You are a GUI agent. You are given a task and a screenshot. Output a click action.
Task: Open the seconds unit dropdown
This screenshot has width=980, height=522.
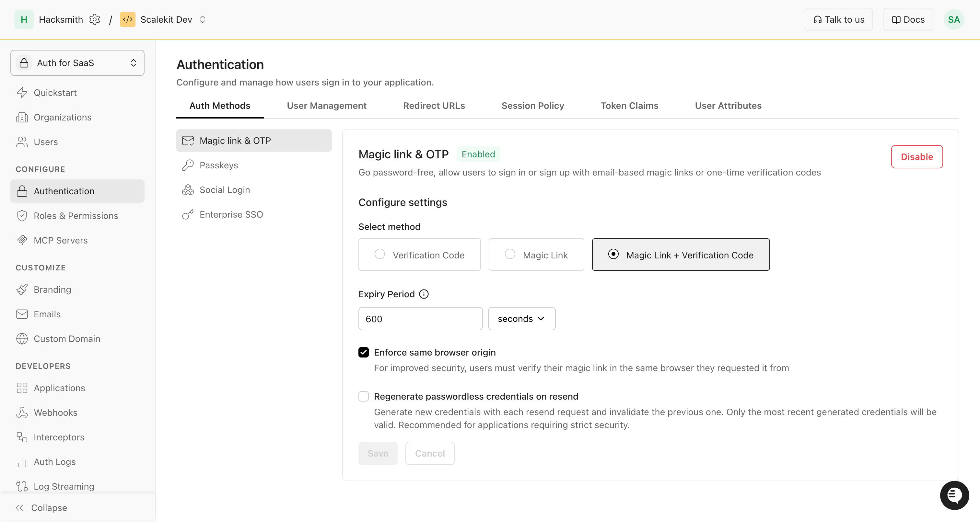coord(521,319)
